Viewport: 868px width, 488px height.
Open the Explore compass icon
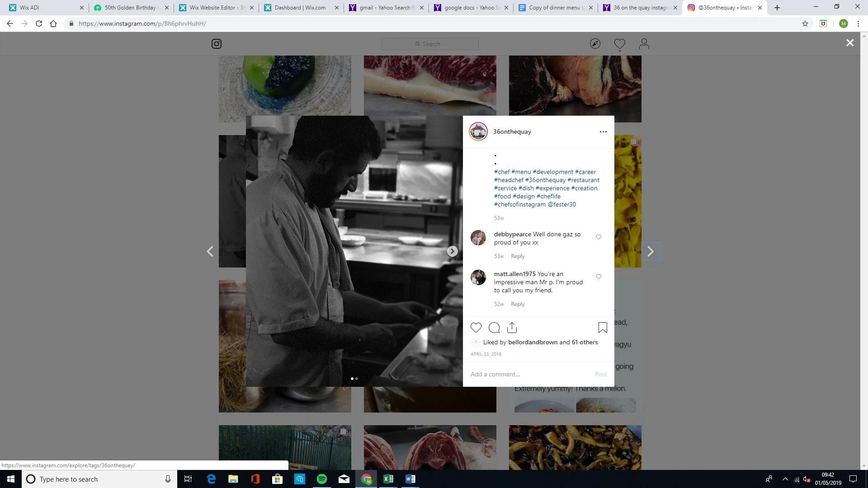tap(595, 44)
